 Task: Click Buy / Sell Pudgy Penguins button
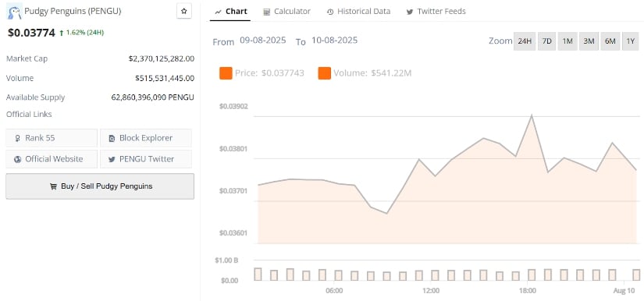coord(100,186)
